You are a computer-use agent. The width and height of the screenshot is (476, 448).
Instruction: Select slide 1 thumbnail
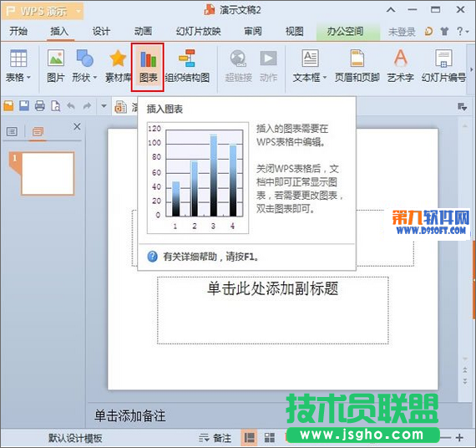tap(48, 174)
